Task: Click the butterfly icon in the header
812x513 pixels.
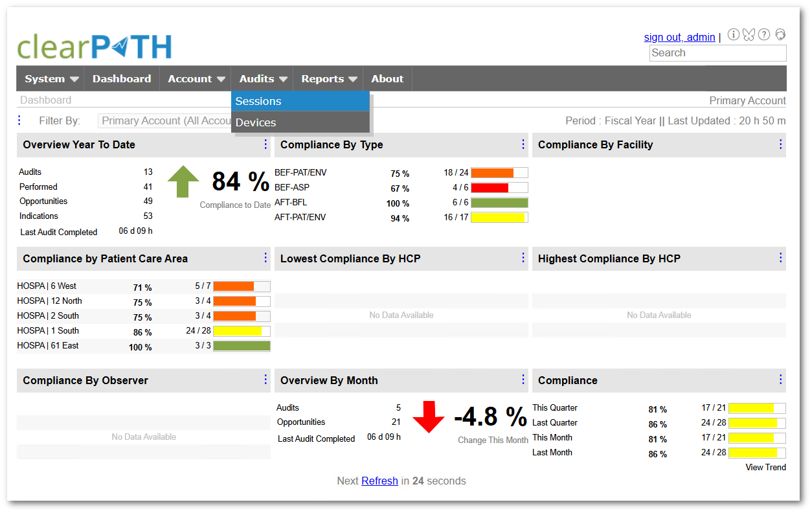Action: click(749, 35)
